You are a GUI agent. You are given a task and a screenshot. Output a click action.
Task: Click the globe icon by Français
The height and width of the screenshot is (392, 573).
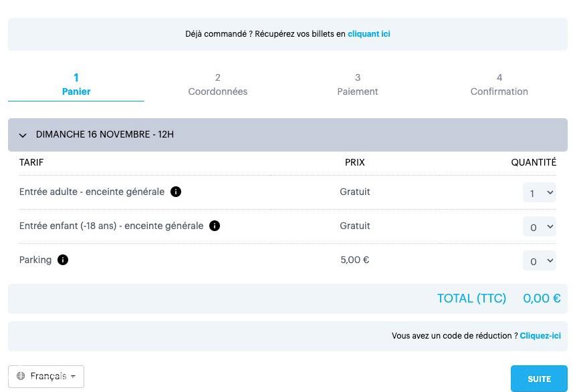click(21, 376)
